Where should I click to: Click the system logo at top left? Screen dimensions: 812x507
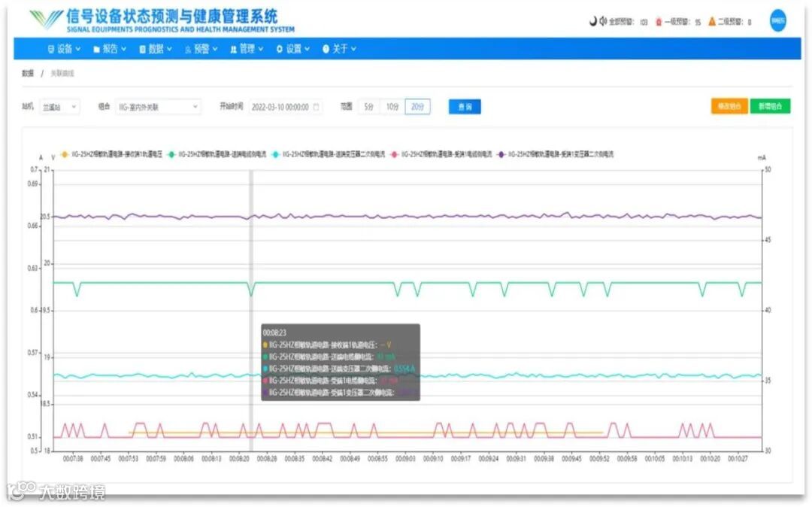tap(46, 20)
